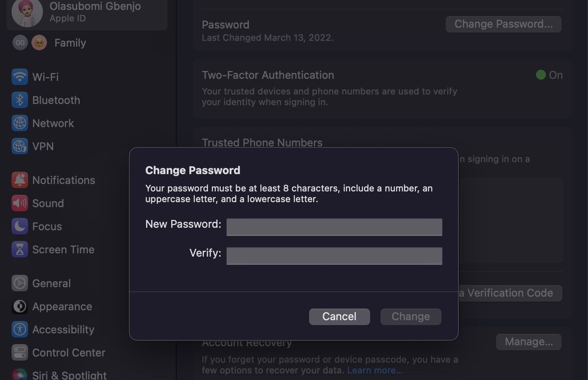Click the Wi-Fi icon in sidebar

tap(20, 77)
